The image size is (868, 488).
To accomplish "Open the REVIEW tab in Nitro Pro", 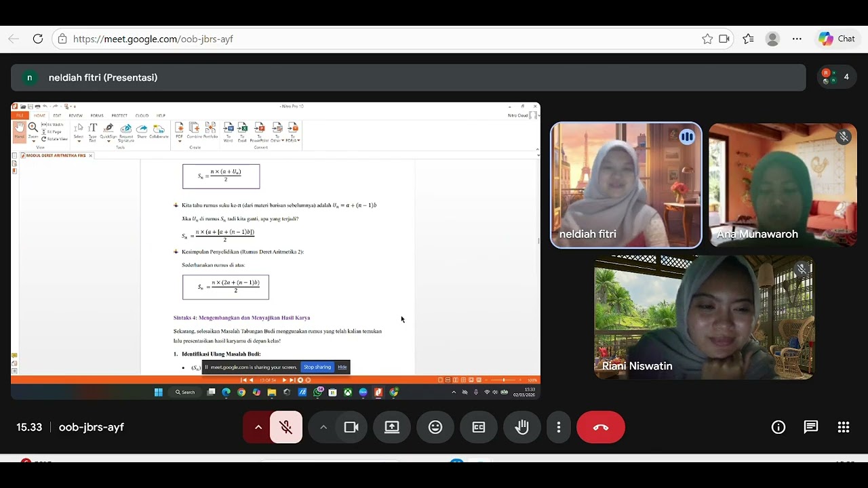I will (75, 115).
